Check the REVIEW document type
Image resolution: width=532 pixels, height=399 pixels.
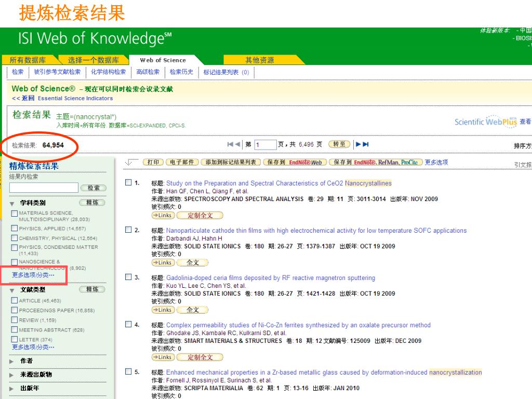pos(14,320)
